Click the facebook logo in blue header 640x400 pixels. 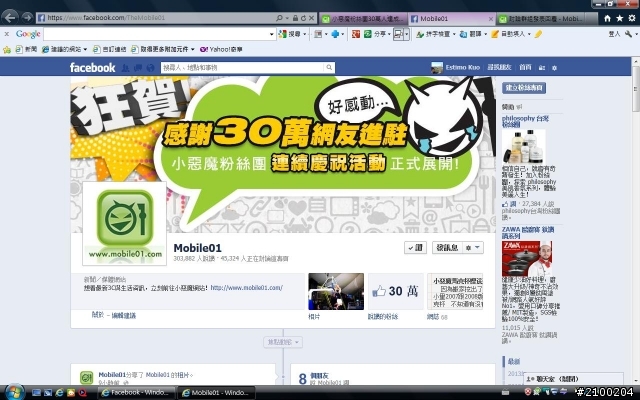[x=92, y=67]
